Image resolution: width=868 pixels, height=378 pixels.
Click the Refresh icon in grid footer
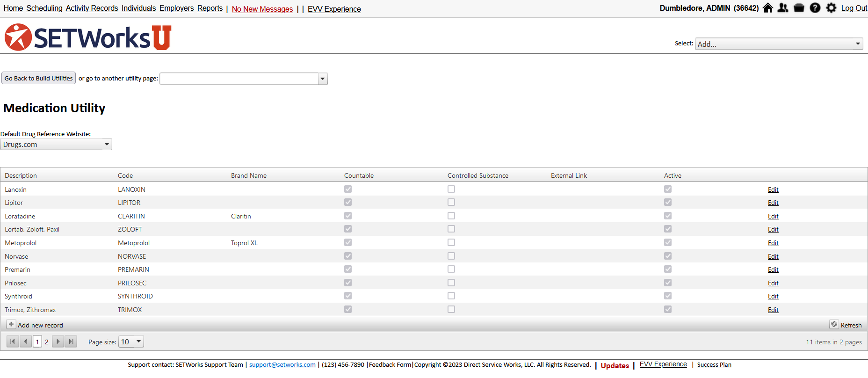coord(834,324)
